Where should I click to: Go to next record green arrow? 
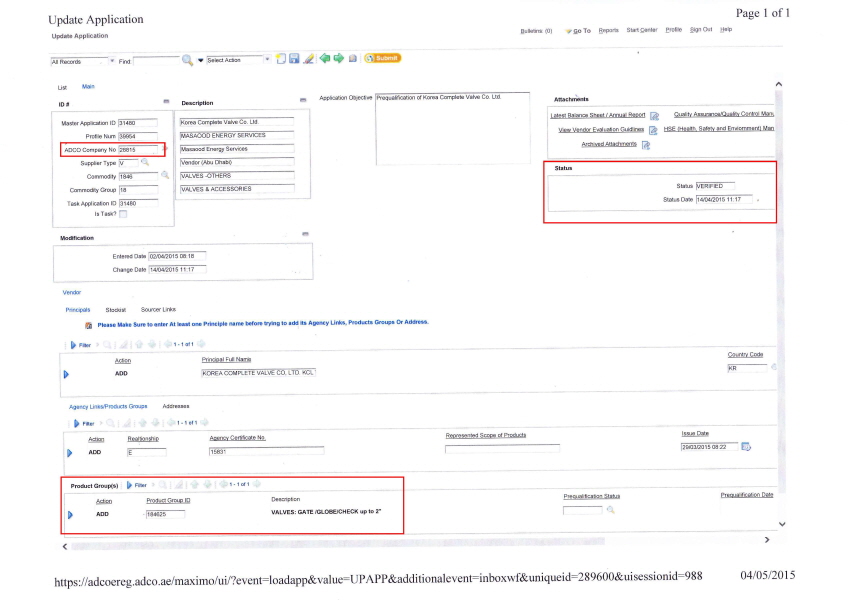[x=338, y=59]
